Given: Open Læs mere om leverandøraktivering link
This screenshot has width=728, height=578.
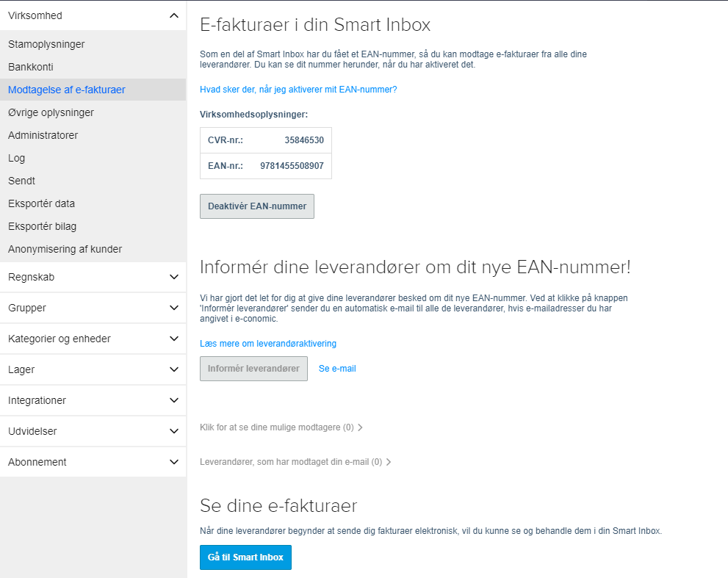Looking at the screenshot, I should tap(268, 344).
